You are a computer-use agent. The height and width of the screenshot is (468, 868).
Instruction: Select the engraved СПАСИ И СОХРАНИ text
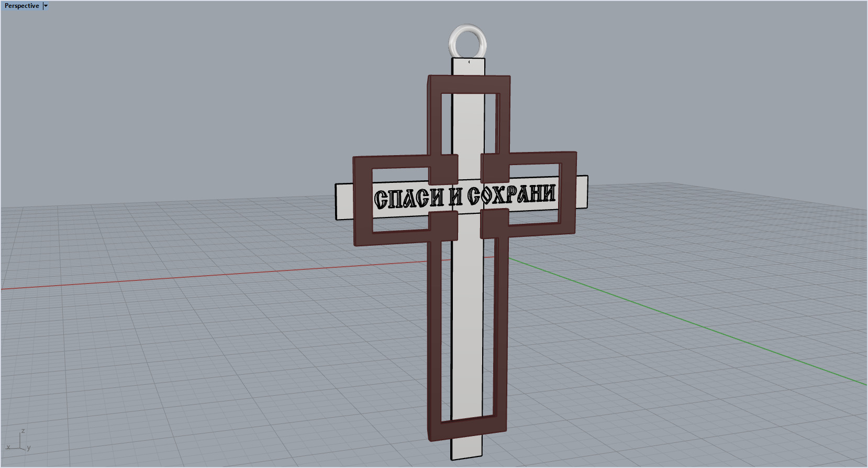coord(464,197)
